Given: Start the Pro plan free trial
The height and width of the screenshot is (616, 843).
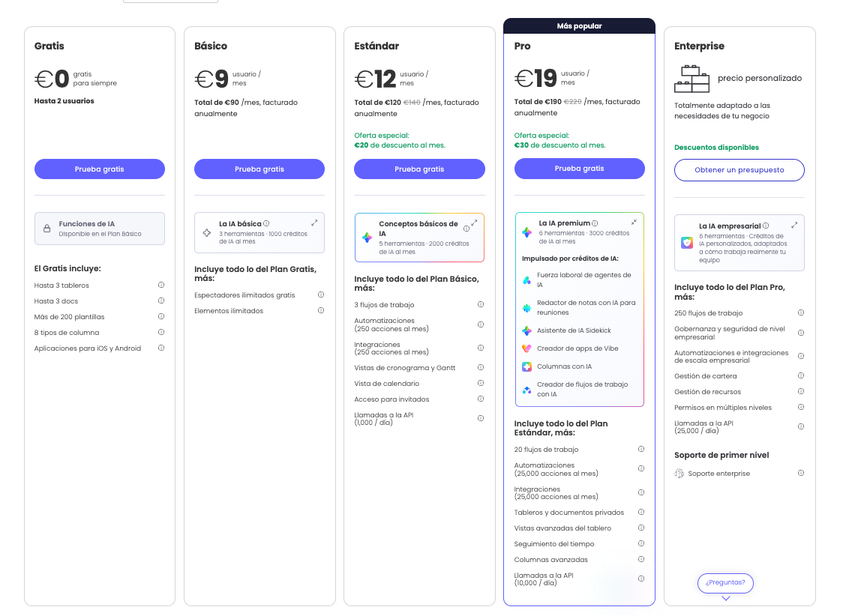Looking at the screenshot, I should click(580, 169).
